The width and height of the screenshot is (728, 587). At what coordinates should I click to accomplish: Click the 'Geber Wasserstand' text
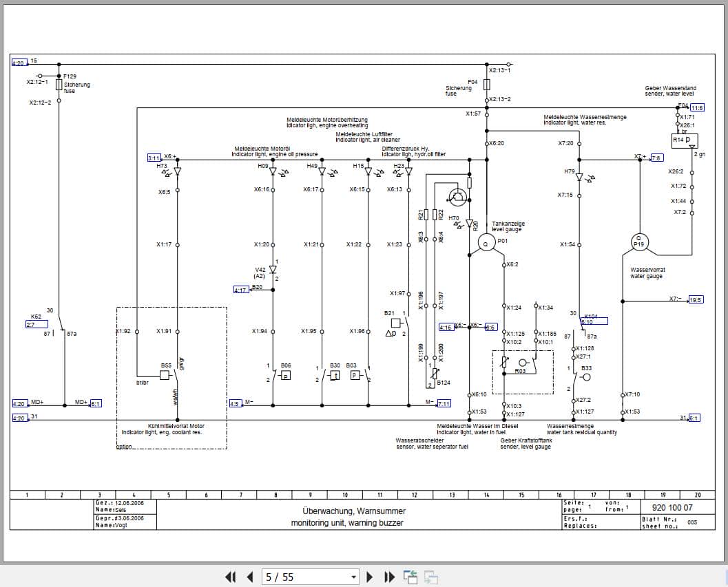point(670,88)
